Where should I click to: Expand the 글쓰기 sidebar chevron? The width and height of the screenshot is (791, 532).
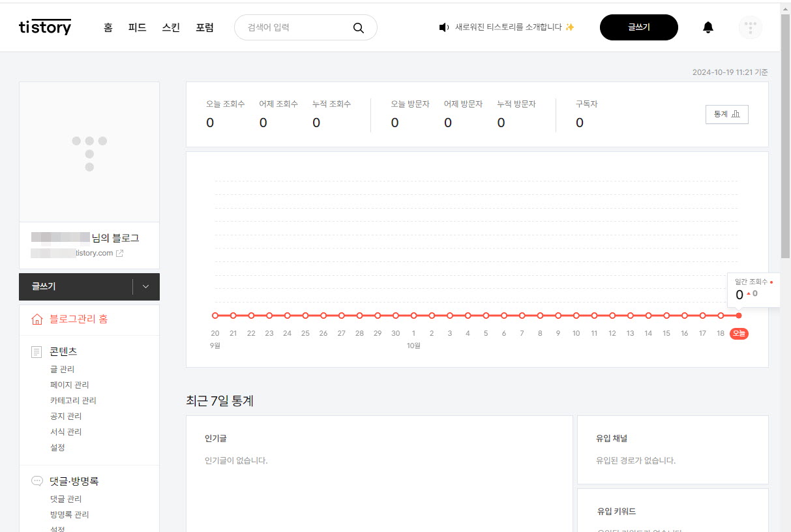click(147, 287)
